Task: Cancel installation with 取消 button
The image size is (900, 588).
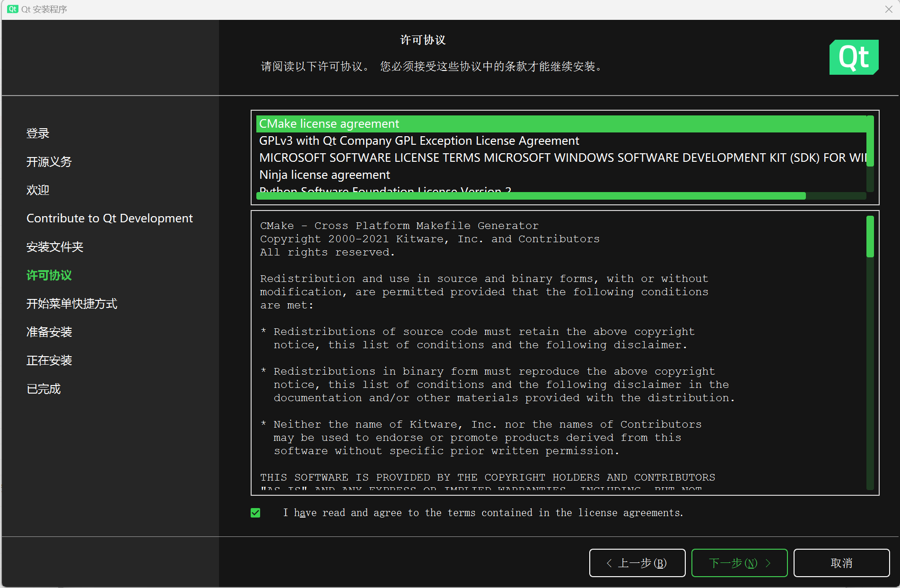Action: (841, 563)
